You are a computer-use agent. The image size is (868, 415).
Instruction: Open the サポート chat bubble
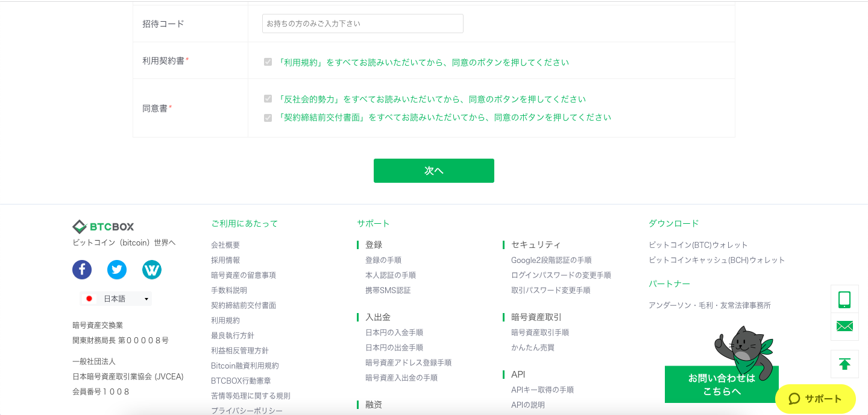[816, 399]
